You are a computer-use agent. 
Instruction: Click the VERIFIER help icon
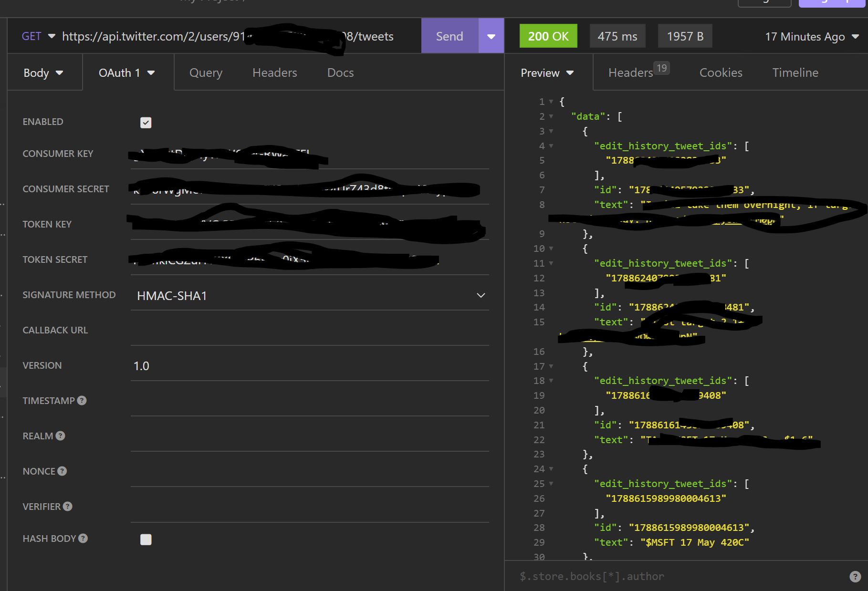[x=68, y=507]
